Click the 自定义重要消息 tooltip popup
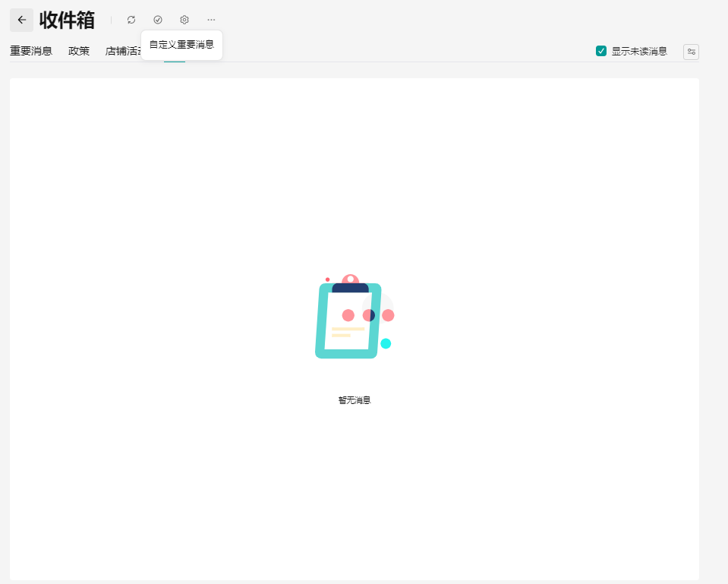 [x=181, y=45]
